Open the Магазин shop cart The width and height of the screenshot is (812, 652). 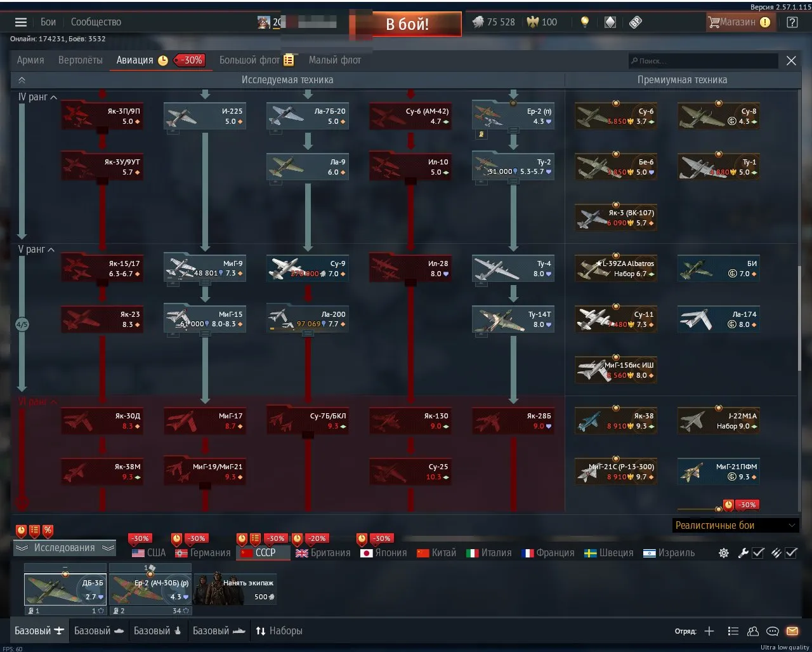point(740,22)
